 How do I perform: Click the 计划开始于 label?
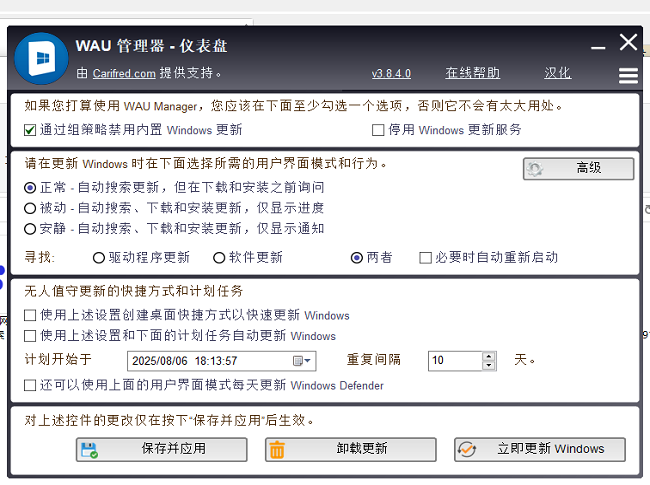58,359
